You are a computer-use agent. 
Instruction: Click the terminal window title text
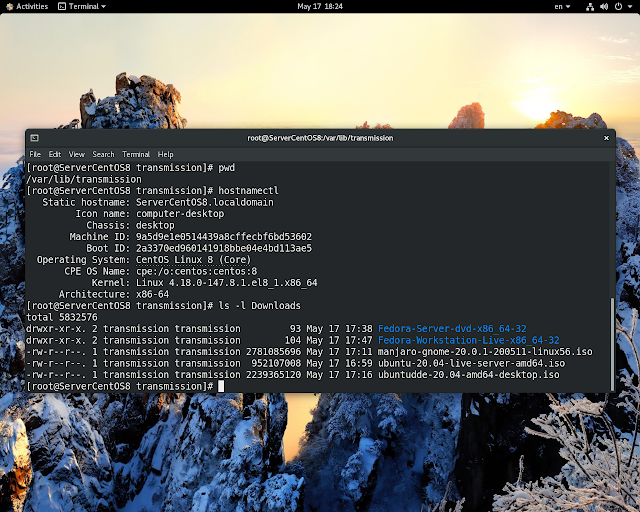(x=320, y=138)
